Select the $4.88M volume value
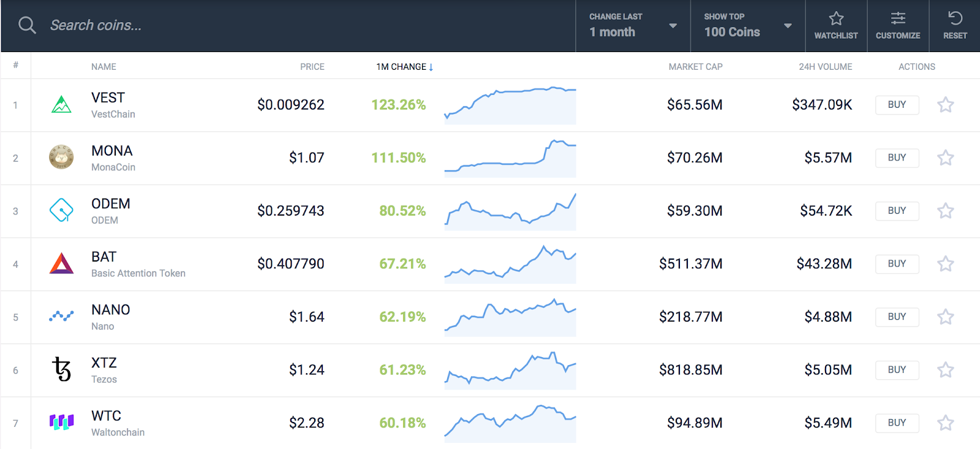The image size is (980, 449). point(828,317)
